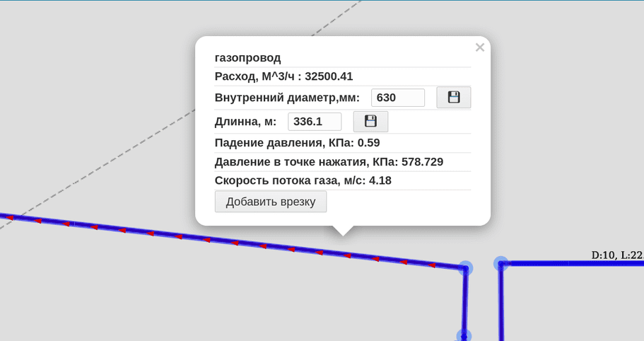Save the pipeline length value
Screen dimensions: 644x341
[x=370, y=122]
